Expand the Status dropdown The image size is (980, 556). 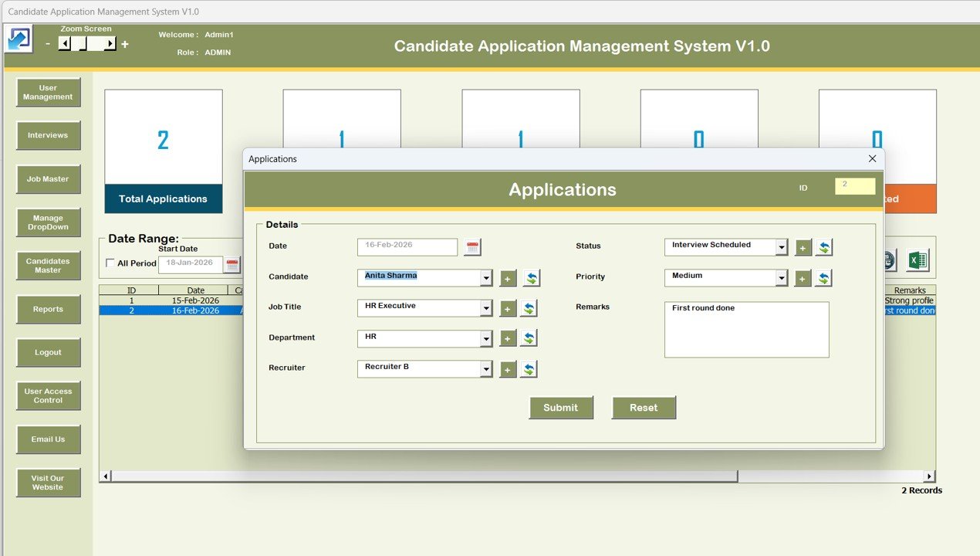point(781,247)
